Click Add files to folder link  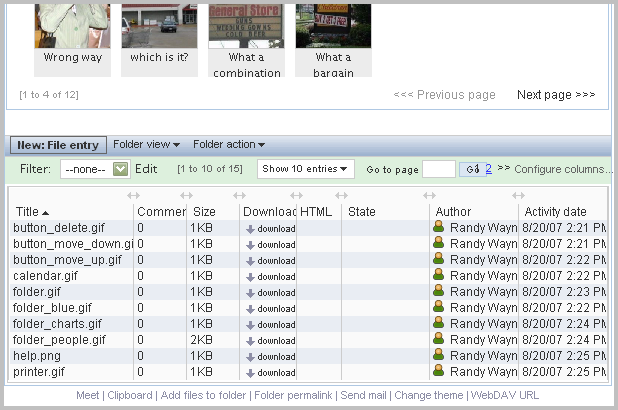[x=203, y=395]
